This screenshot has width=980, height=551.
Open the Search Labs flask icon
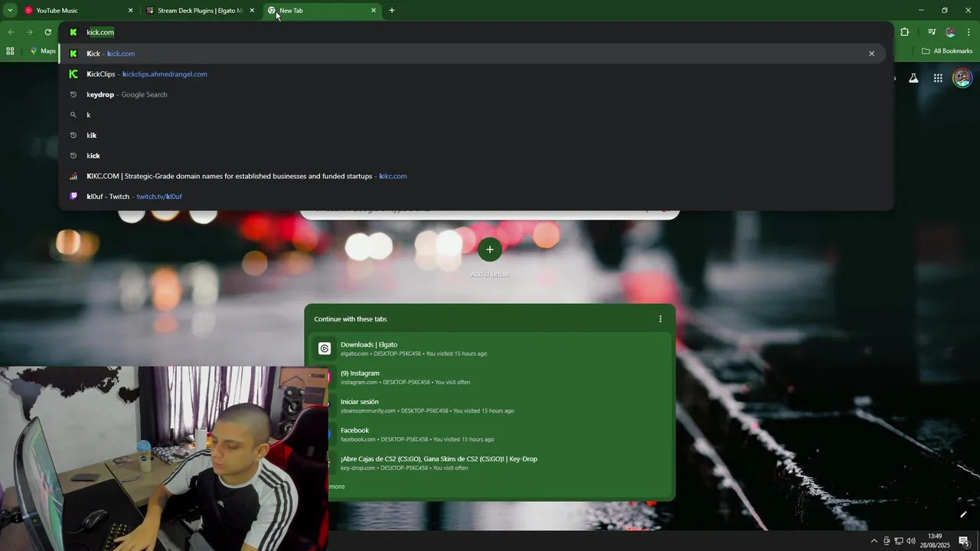click(913, 78)
